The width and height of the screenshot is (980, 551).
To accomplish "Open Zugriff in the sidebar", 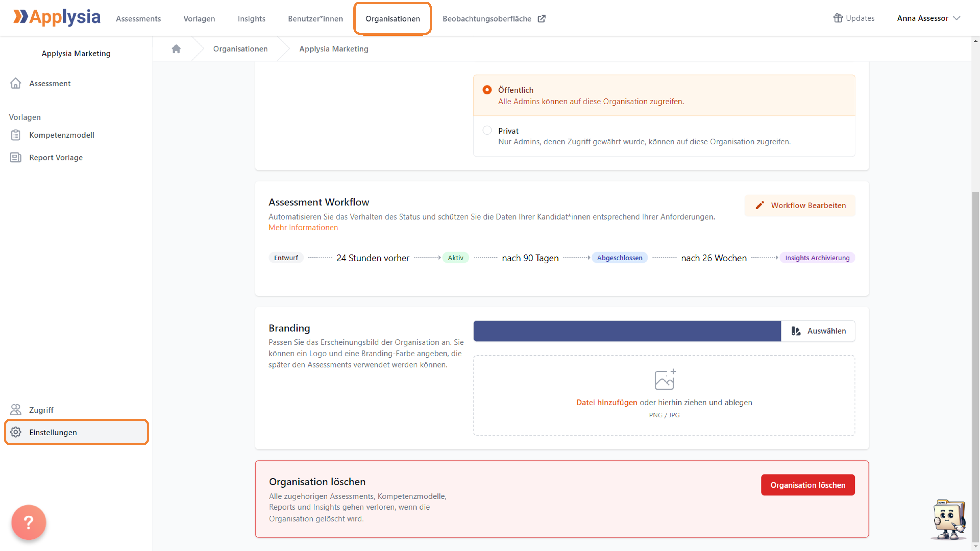I will click(76, 410).
